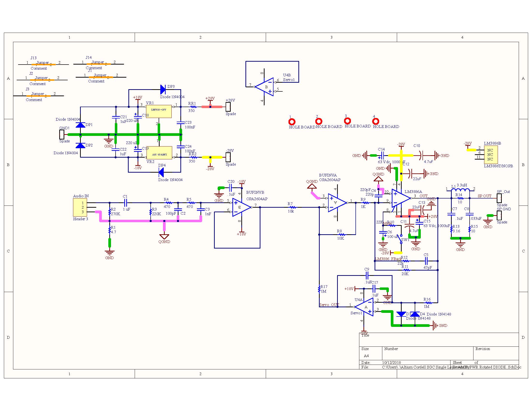The image size is (532, 411).
Task: Select the date value 10/12/2018
Action: pyautogui.click(x=392, y=363)
